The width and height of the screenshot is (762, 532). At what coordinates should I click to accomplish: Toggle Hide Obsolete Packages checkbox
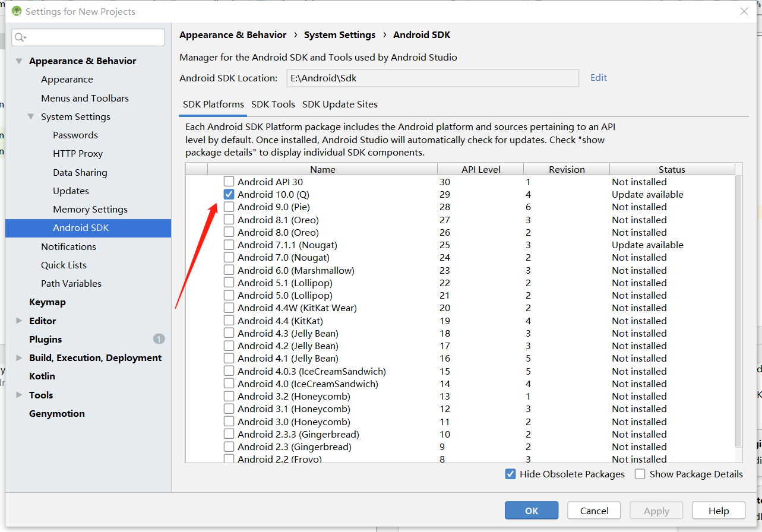[x=510, y=474]
